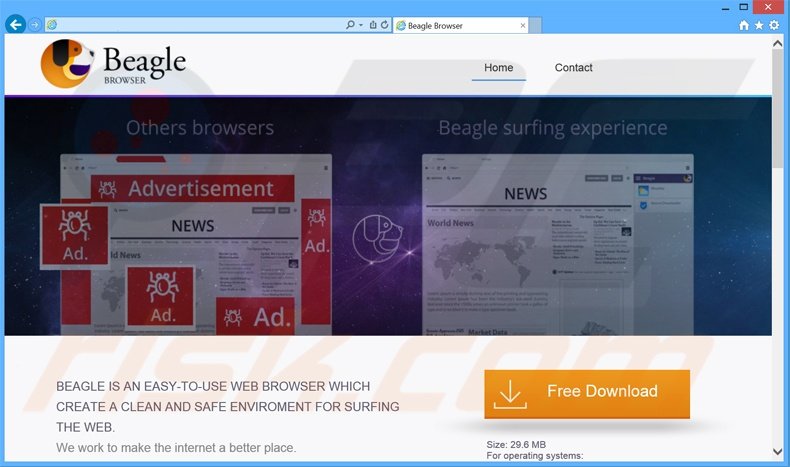This screenshot has width=790, height=467.
Task: Click the scrollbar down arrow
Action: click(777, 451)
